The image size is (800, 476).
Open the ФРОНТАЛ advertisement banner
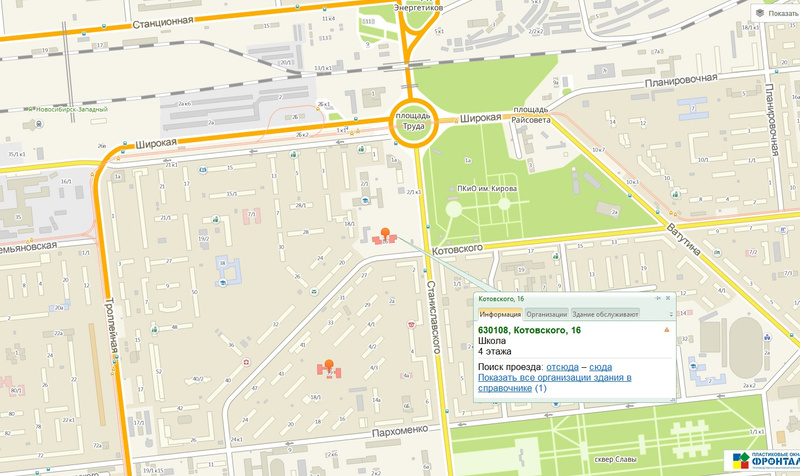[x=762, y=460]
